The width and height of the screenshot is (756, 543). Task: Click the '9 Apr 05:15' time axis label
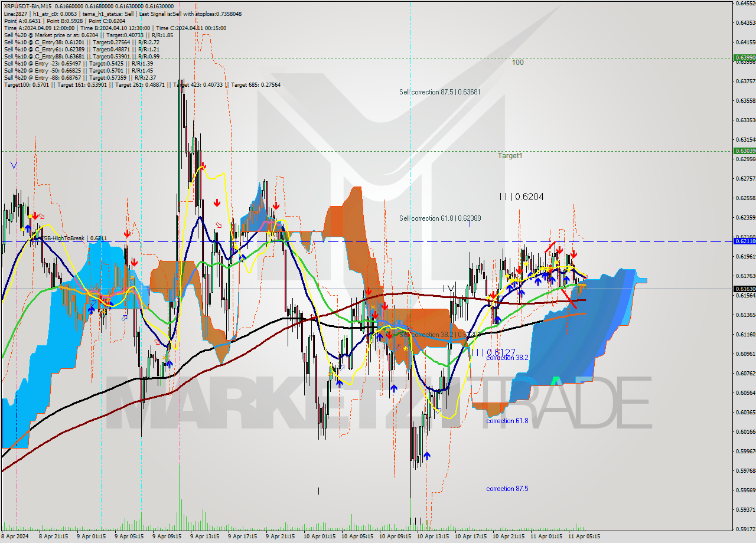pos(129,537)
